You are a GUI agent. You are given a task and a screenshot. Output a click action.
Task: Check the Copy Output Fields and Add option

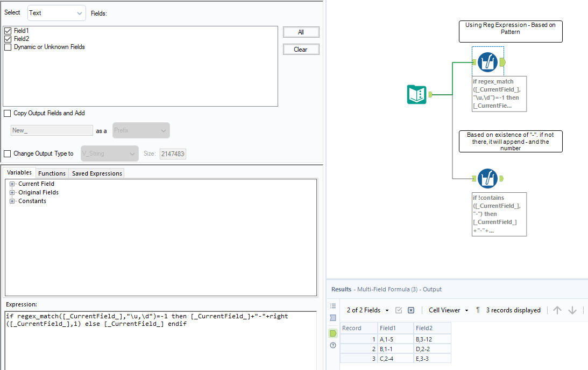tap(7, 113)
